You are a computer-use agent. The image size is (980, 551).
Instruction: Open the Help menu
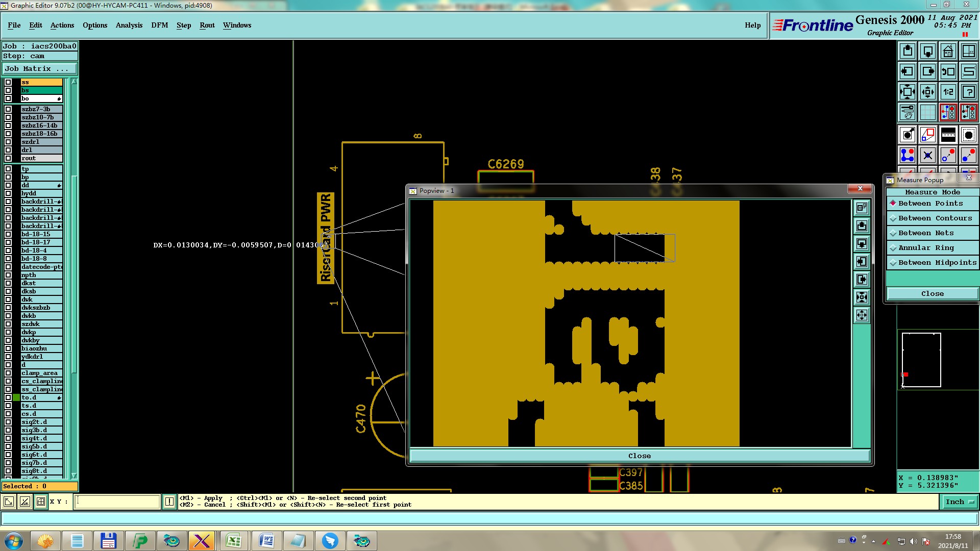pos(752,25)
